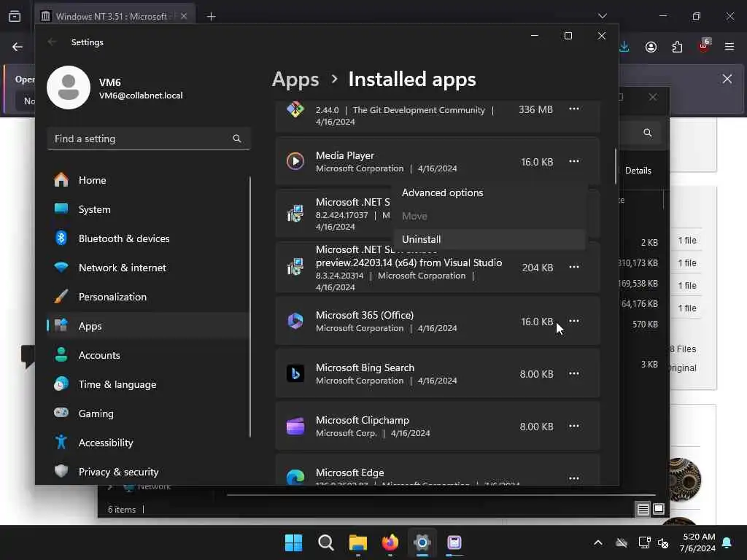Open more options for Microsoft Edge
The height and width of the screenshot is (560, 747).
pyautogui.click(x=574, y=478)
